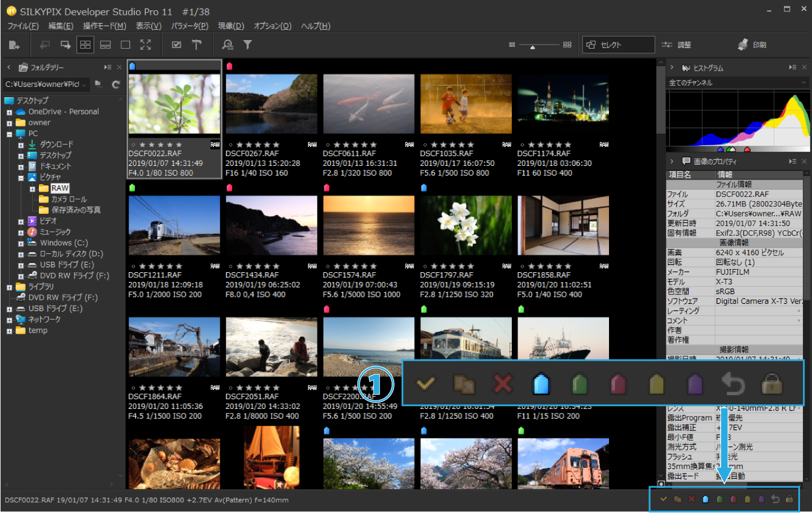Open the folder path dropdown box
Viewport: 812px width, 513px height.
pyautogui.click(x=46, y=84)
